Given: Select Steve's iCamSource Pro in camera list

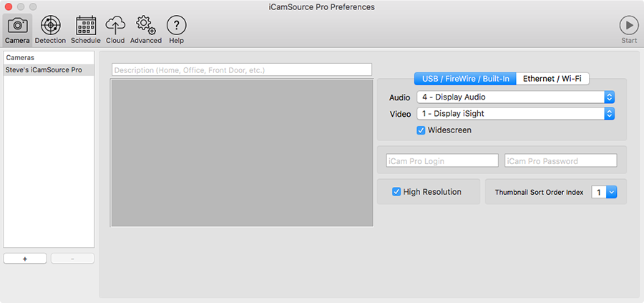Looking at the screenshot, I should [x=49, y=70].
